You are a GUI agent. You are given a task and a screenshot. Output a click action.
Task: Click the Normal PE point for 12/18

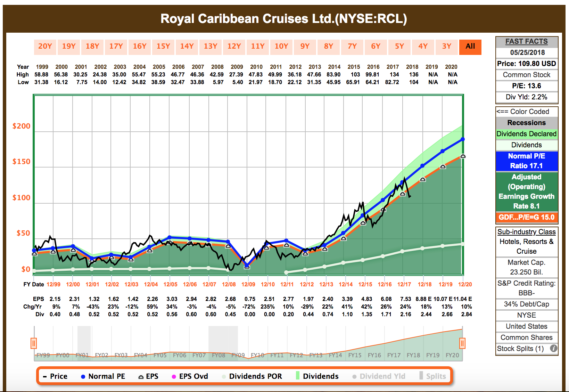pos(422,166)
